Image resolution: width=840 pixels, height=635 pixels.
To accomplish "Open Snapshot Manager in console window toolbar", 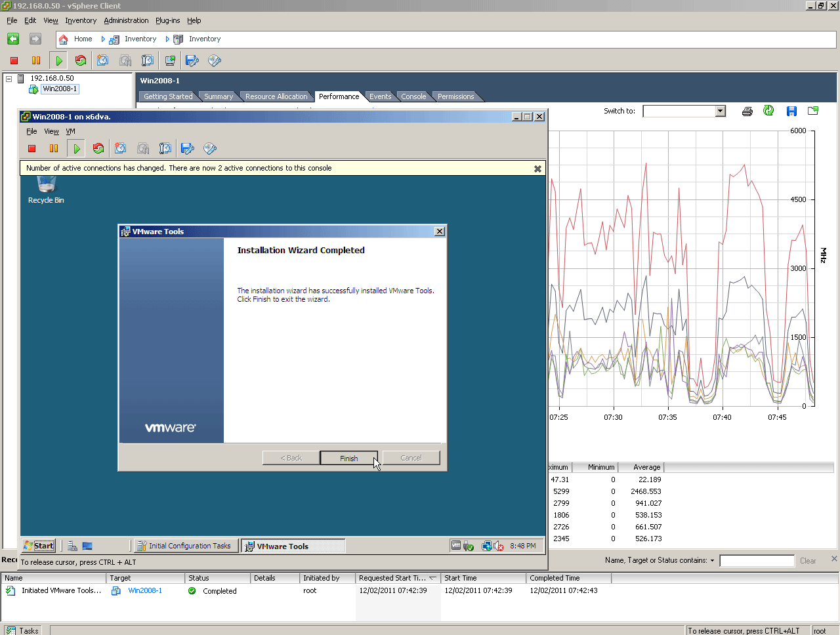I will pyautogui.click(x=165, y=148).
